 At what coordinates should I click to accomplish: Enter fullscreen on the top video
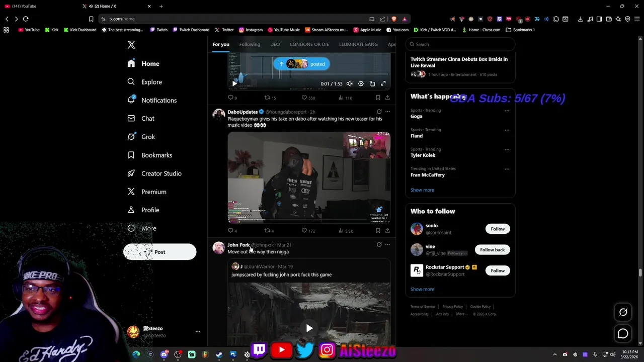[x=383, y=84]
